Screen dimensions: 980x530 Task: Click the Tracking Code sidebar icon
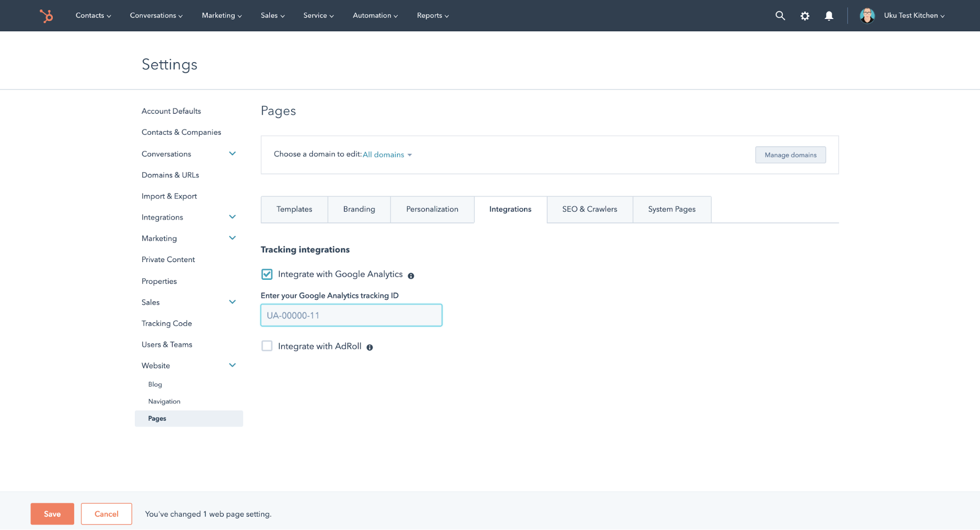tap(166, 322)
